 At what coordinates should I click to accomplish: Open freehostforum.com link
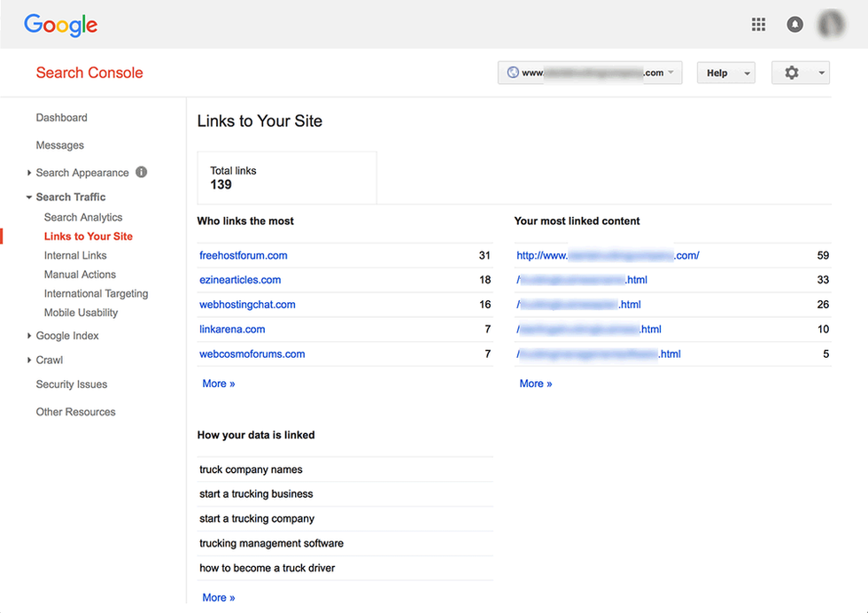244,255
